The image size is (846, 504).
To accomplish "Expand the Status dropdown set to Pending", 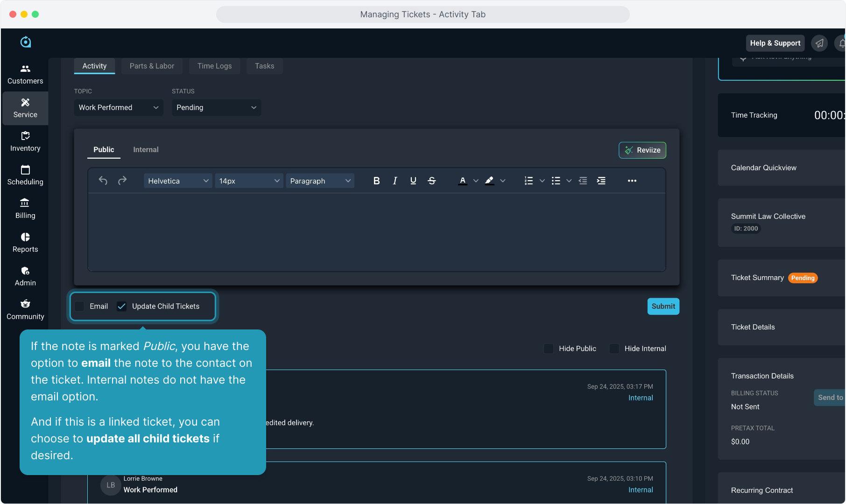I will pos(216,107).
